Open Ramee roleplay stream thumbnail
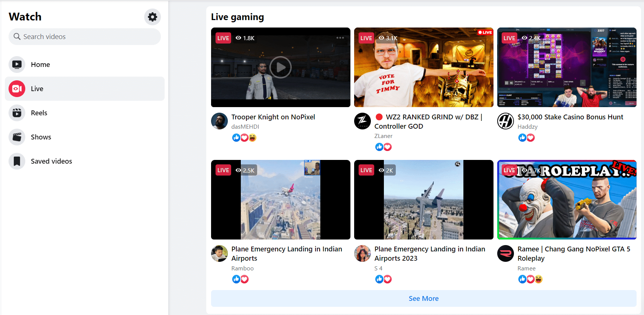 pyautogui.click(x=567, y=200)
